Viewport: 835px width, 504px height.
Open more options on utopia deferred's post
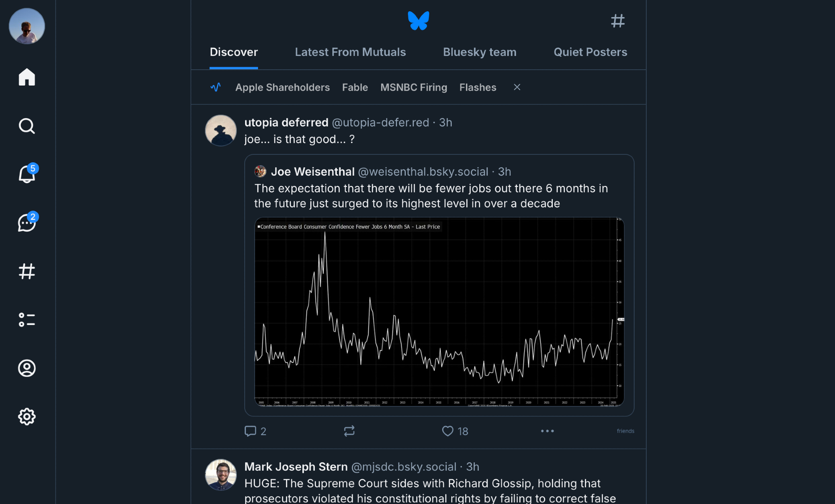547,431
